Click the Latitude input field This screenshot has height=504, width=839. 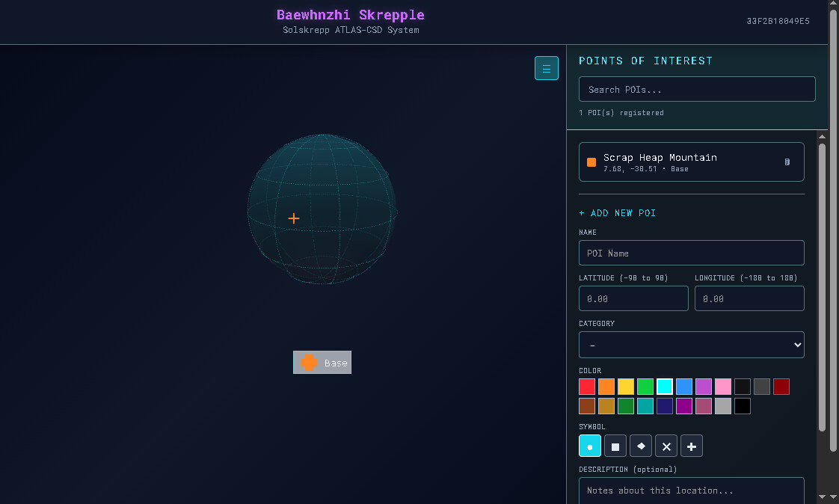633,298
